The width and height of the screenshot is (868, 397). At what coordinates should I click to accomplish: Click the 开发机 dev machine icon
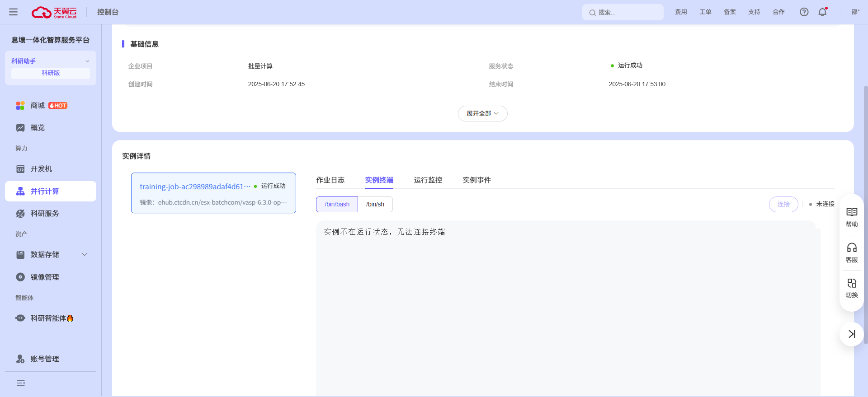click(20, 169)
